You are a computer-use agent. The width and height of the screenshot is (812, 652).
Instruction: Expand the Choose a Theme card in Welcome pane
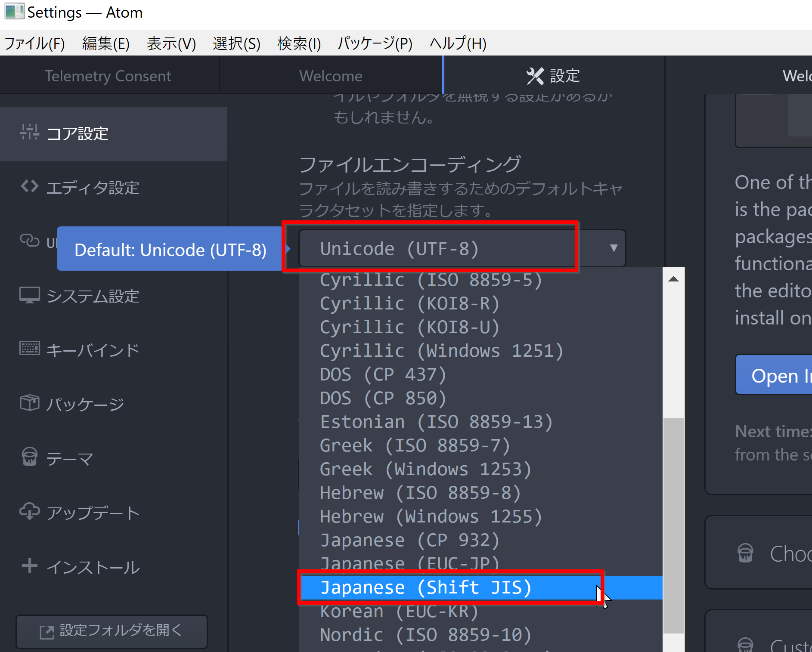[758, 552]
